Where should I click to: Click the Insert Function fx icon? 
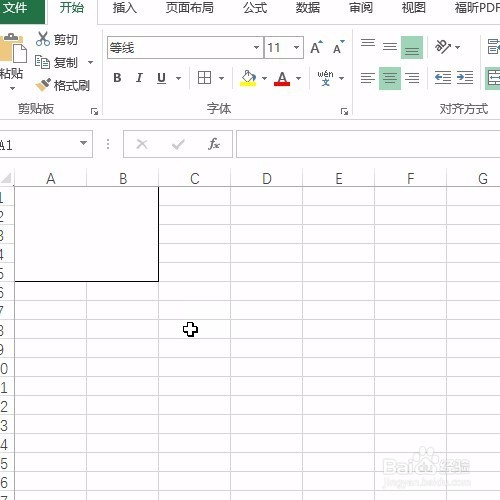214,144
